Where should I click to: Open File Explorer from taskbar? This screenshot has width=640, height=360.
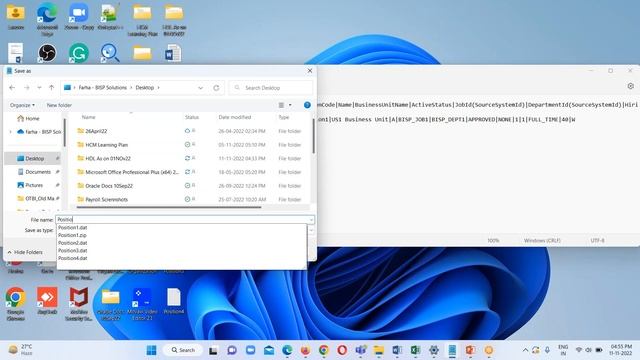pos(379,350)
